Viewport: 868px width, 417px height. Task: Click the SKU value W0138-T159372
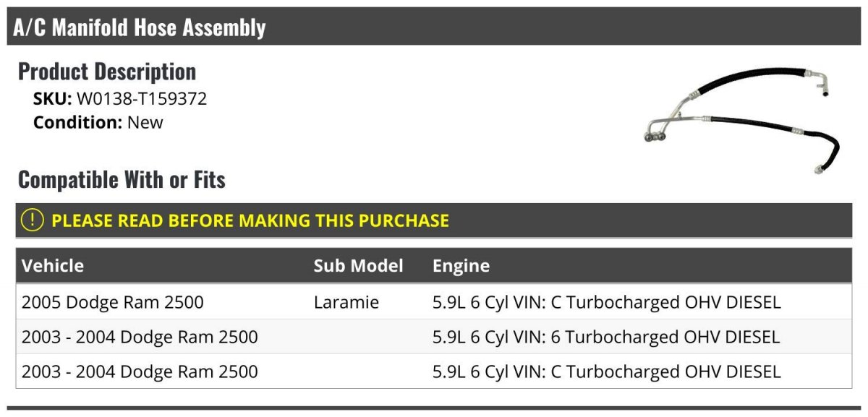(142, 99)
